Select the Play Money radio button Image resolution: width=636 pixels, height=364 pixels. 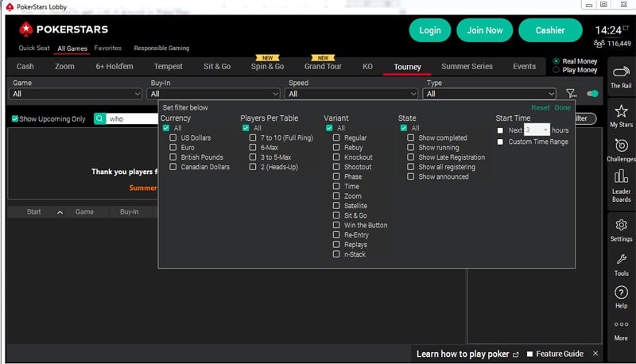[556, 70]
